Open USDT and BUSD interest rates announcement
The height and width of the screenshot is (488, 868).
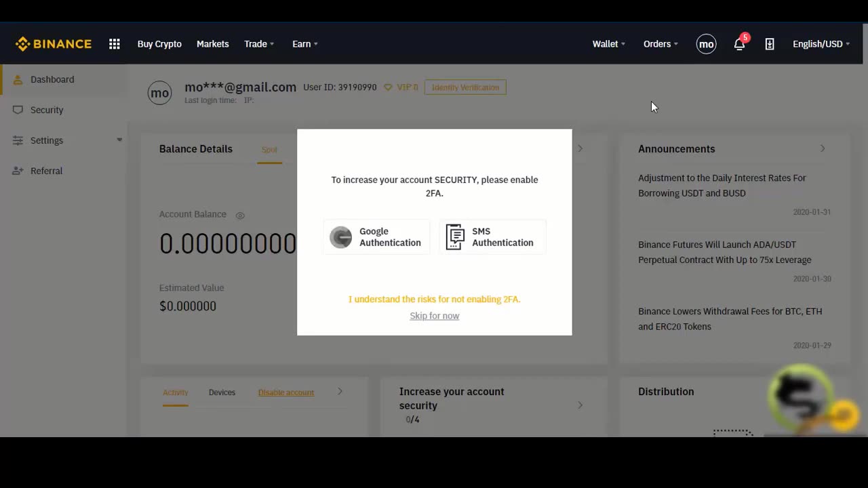[x=722, y=186]
